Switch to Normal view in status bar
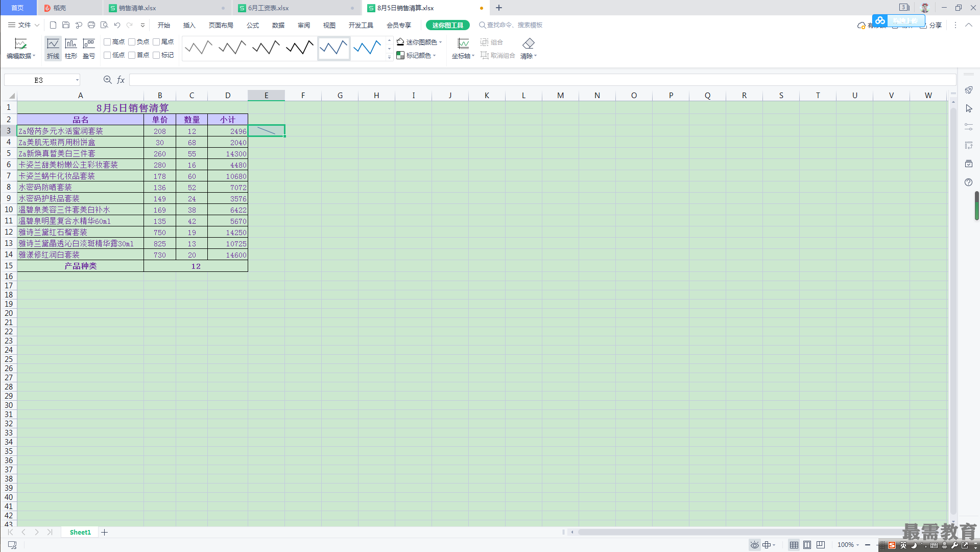980x552 pixels. tap(794, 545)
